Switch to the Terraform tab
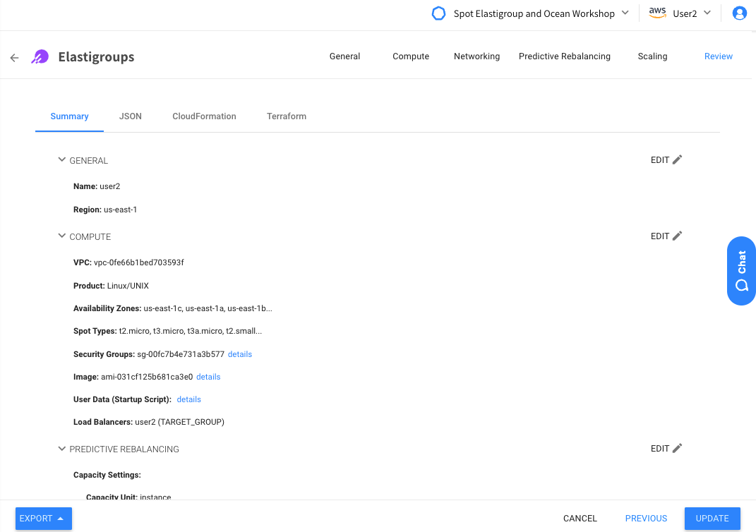The height and width of the screenshot is (532, 756). 287,116
